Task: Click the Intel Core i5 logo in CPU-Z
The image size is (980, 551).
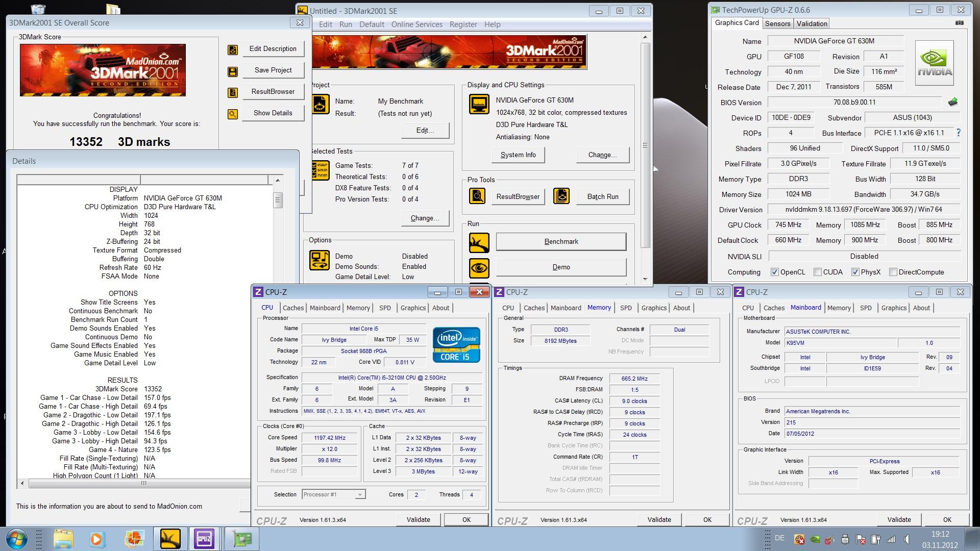Action: coord(456,345)
